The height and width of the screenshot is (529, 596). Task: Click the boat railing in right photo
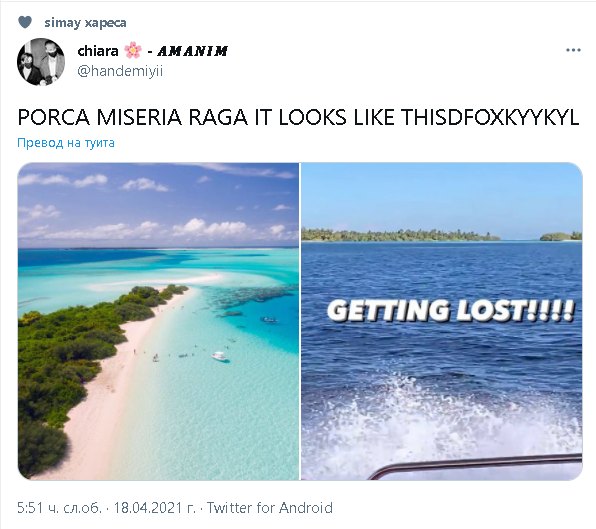pos(475,466)
